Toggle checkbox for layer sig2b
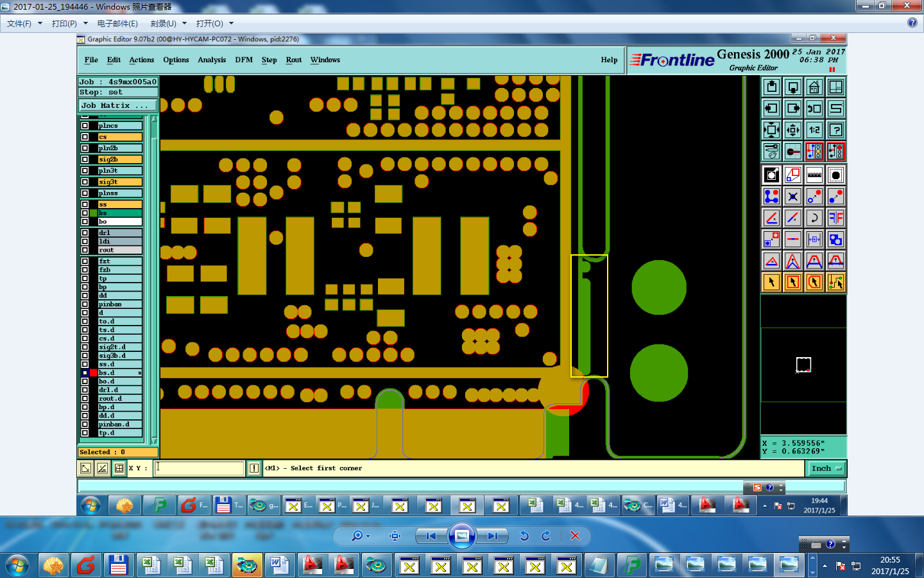 click(x=85, y=159)
